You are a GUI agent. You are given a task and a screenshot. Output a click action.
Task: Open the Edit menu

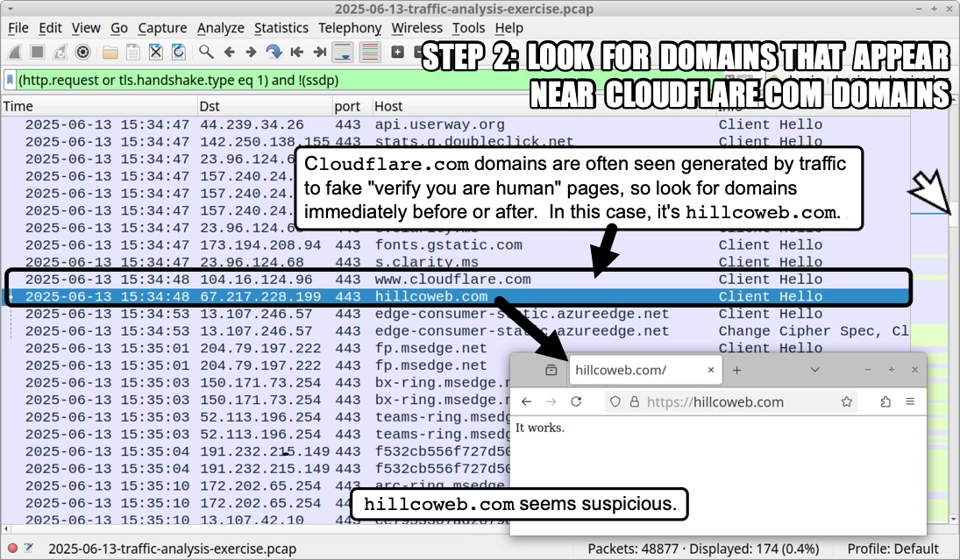pos(50,28)
